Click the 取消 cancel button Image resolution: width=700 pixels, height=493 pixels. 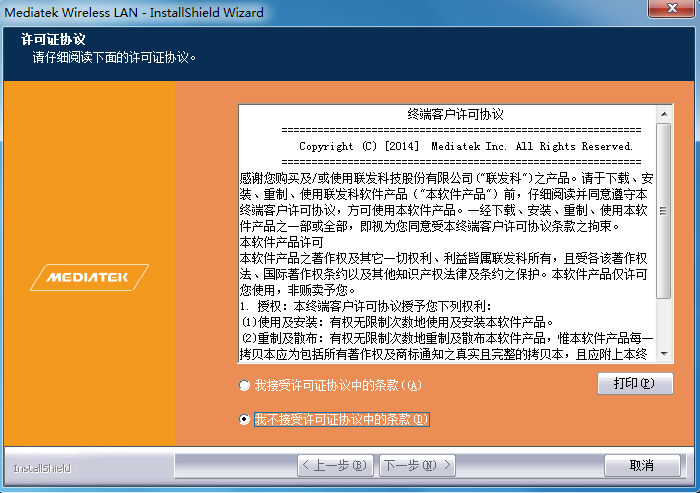tap(642, 466)
